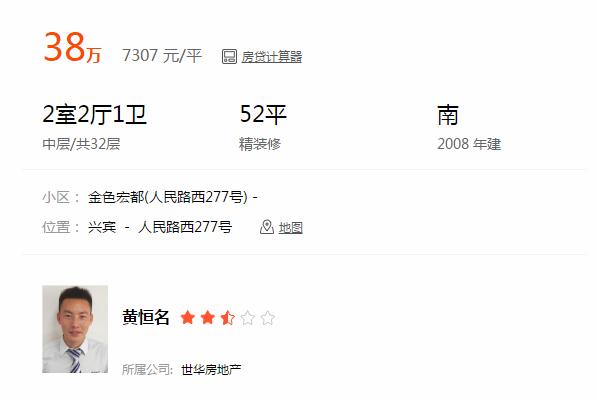Click the 兴宾 district link
Viewport: 597px width, 400px height.
[102, 227]
